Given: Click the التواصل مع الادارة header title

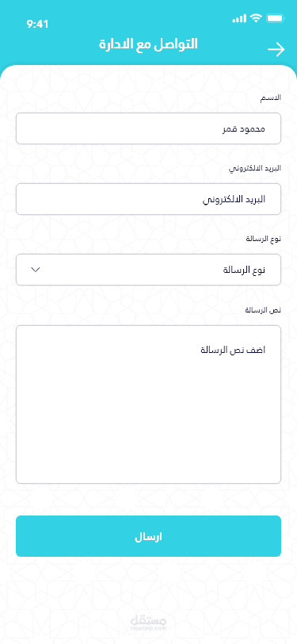Looking at the screenshot, I should [x=148, y=44].
